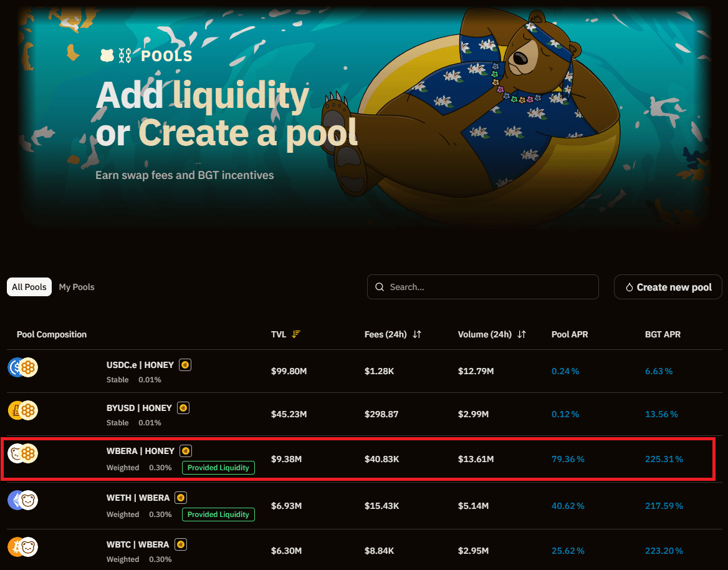Click the Provided Liquidity badge on WETH | WBERA
This screenshot has height=570, width=728.
coord(218,514)
